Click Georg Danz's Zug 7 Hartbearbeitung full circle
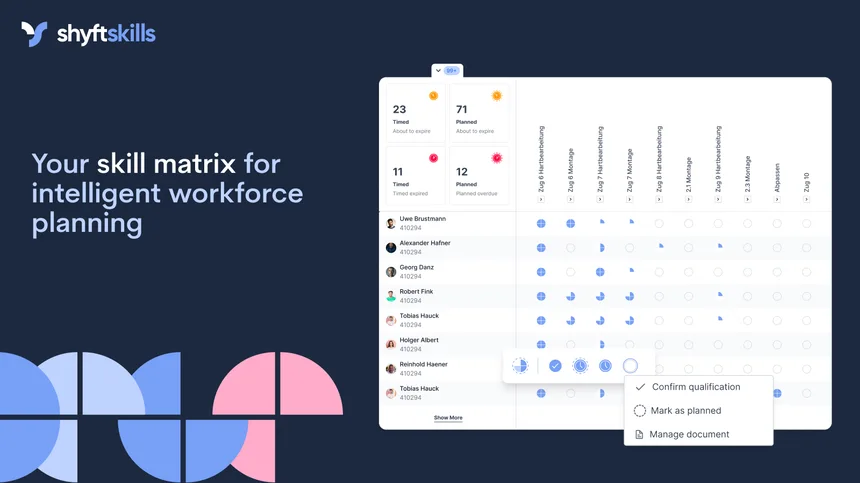 coord(600,271)
